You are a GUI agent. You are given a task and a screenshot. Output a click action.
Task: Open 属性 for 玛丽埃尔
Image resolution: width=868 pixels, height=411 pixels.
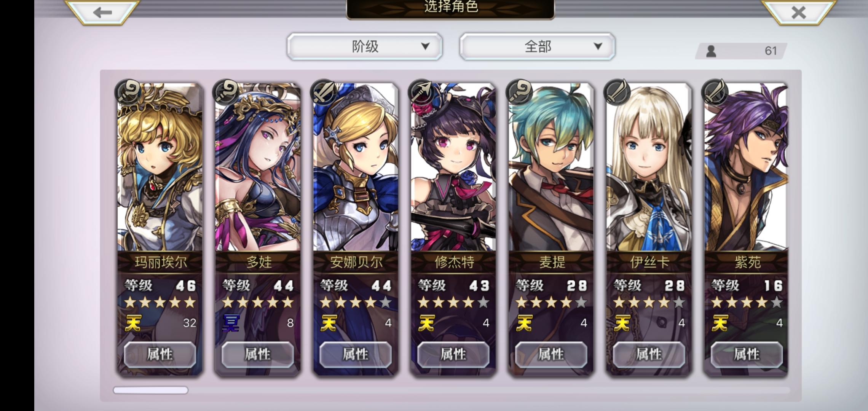click(x=160, y=354)
